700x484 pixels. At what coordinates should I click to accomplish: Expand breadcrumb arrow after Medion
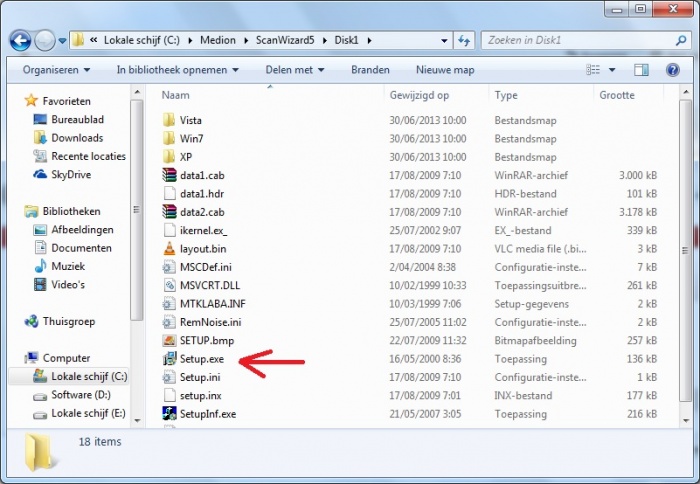tap(246, 41)
